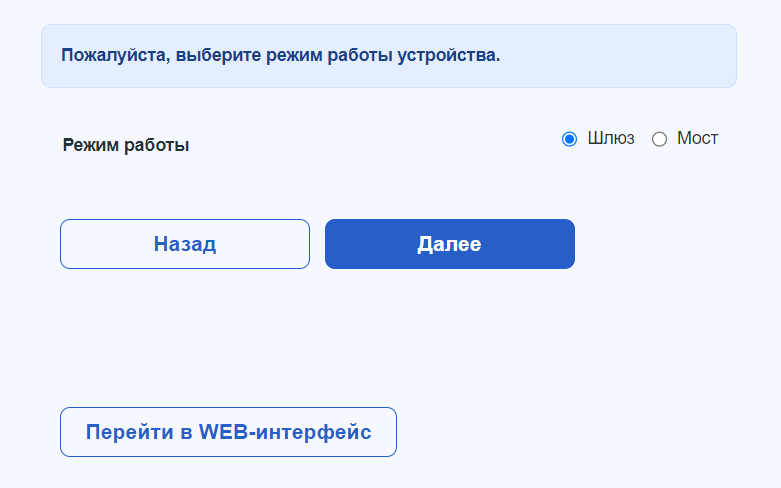781x488 pixels.
Task: Switch device mode to bridge (Мост)
Action: pos(659,139)
